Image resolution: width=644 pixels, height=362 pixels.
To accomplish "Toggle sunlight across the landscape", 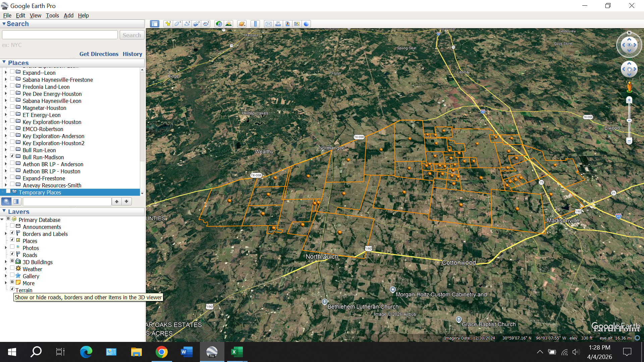I will 229,24.
